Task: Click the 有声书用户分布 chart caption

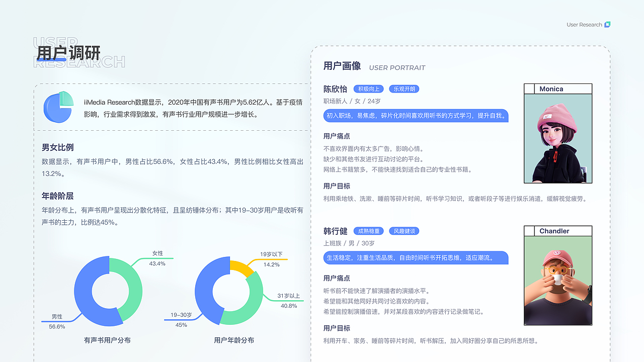Action: [107, 340]
